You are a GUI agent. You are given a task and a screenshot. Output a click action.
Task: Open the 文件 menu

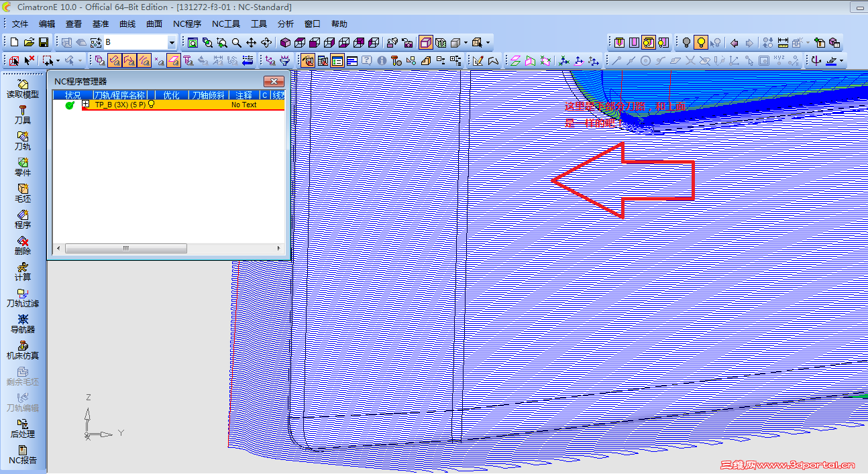pos(20,23)
